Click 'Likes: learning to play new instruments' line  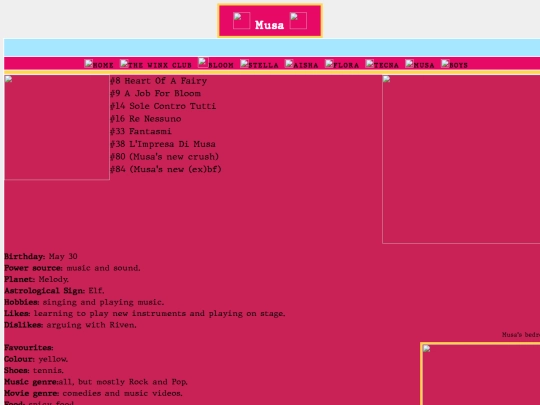click(145, 313)
